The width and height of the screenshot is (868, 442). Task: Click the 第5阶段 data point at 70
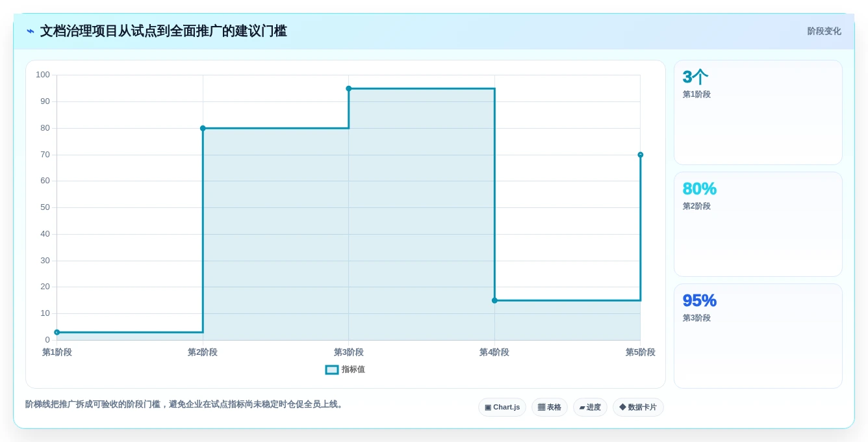click(641, 155)
